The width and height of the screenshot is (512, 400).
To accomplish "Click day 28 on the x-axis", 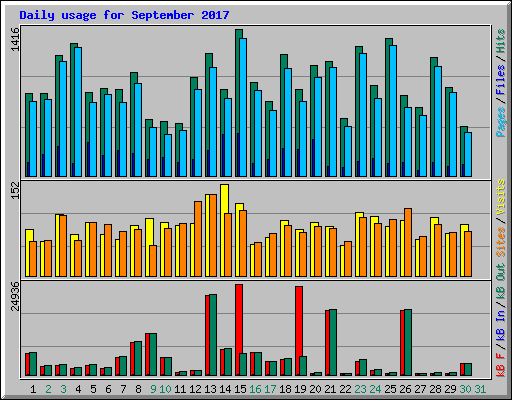I will click(435, 389).
